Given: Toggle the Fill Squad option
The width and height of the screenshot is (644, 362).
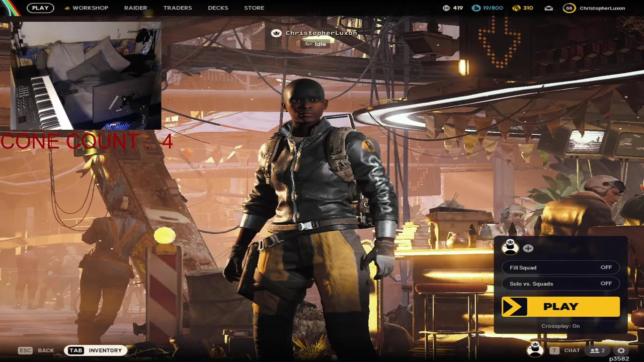Looking at the screenshot, I should point(560,267).
